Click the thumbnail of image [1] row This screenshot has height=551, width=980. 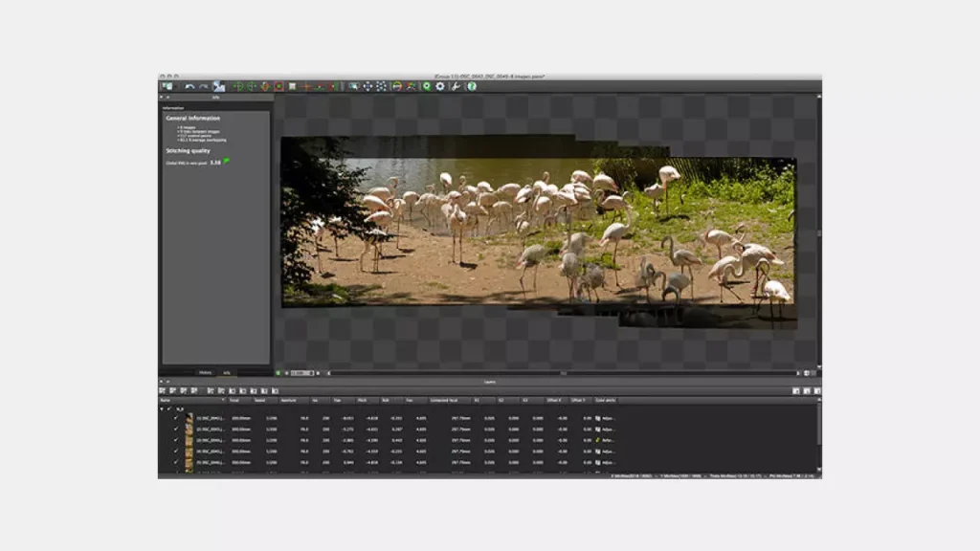point(189,418)
